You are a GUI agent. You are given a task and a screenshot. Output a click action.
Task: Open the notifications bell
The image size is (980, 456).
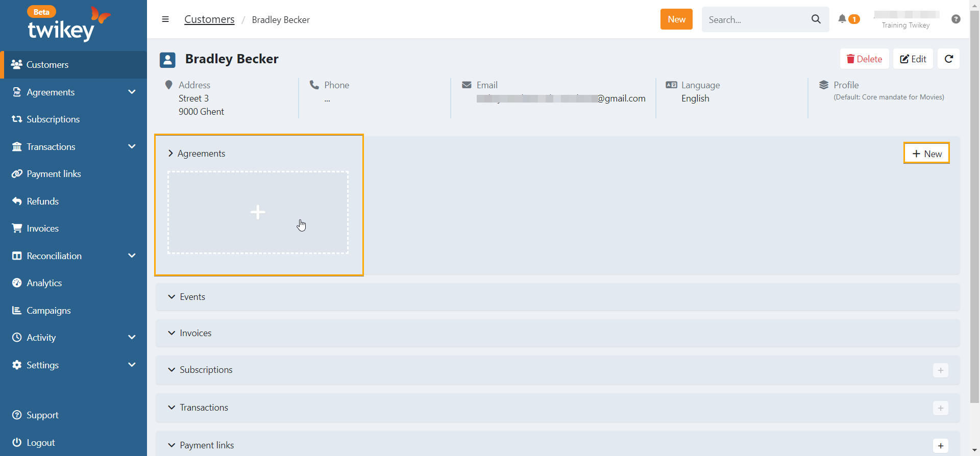(x=842, y=19)
